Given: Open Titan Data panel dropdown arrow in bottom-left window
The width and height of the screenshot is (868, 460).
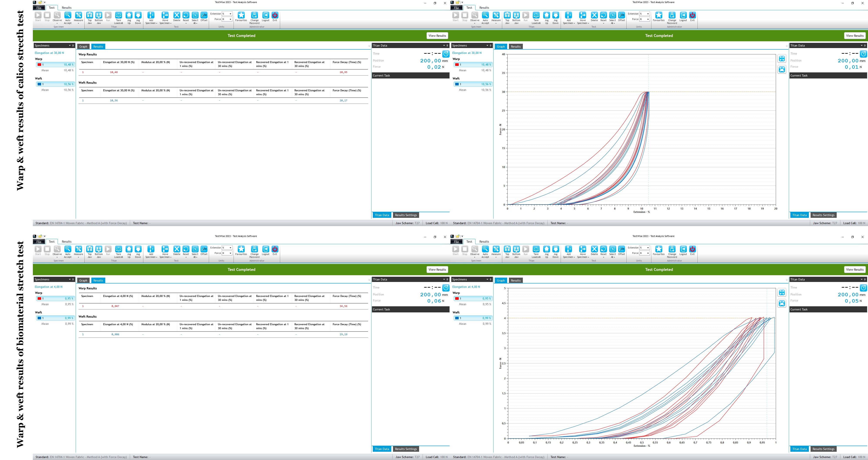Looking at the screenshot, I should 444,280.
